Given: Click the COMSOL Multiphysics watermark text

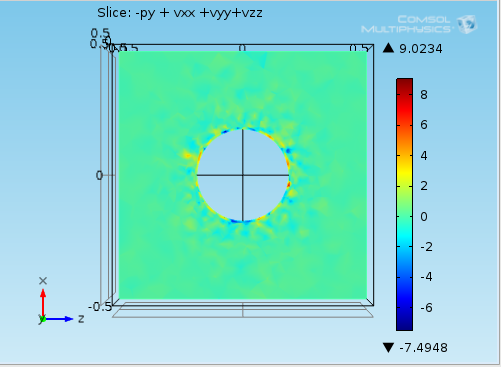Looking at the screenshot, I should pos(407,24).
